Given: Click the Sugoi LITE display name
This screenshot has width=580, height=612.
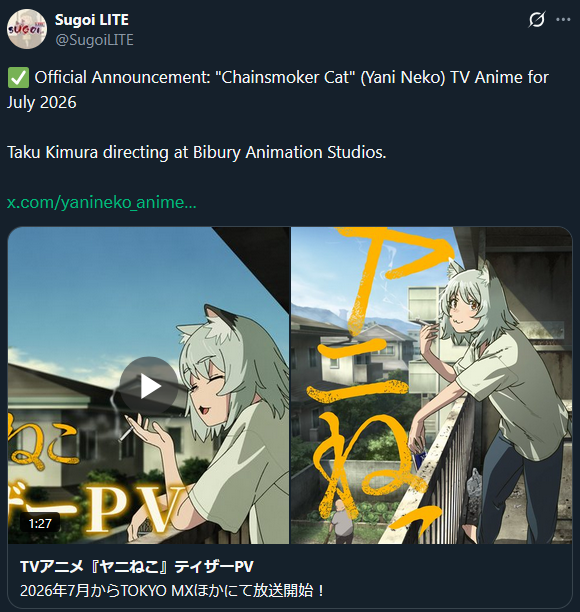Looking at the screenshot, I should [92, 20].
